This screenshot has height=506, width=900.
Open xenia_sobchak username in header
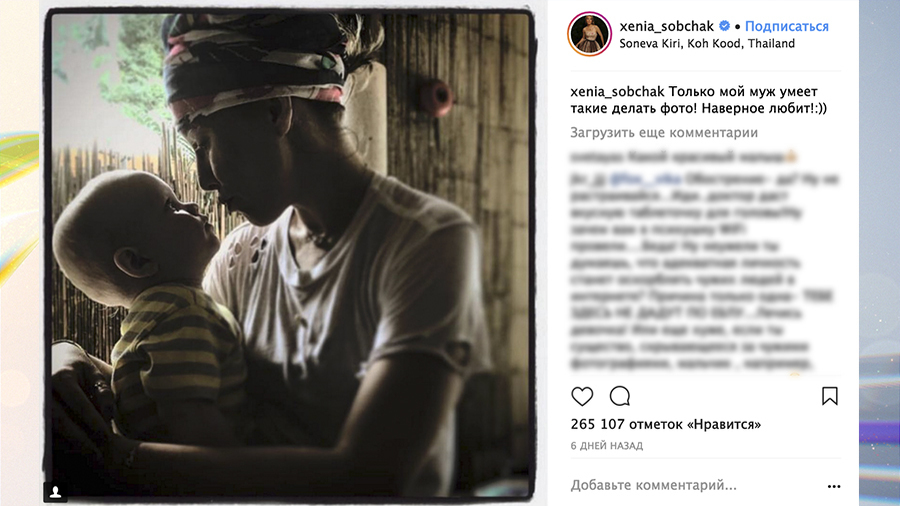666,26
